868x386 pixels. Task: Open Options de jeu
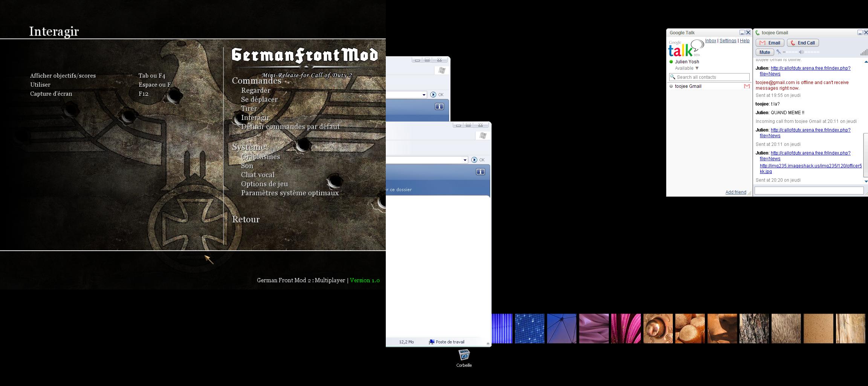point(264,184)
